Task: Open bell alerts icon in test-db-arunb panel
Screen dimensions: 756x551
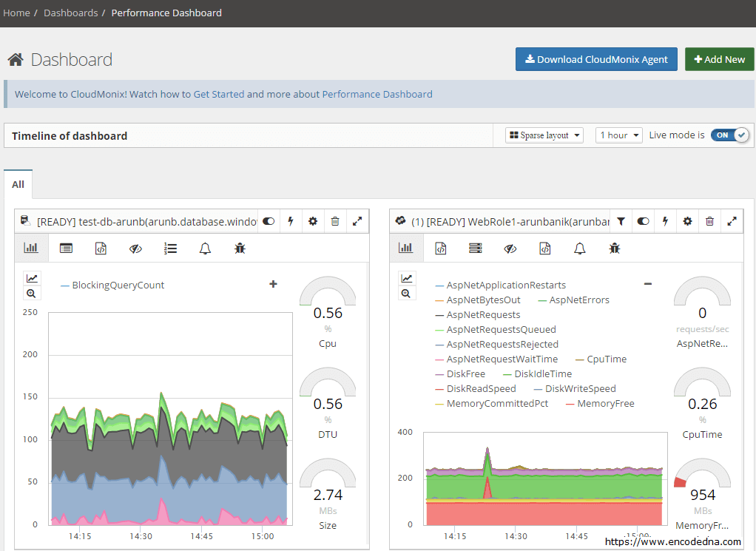Action: coord(205,249)
